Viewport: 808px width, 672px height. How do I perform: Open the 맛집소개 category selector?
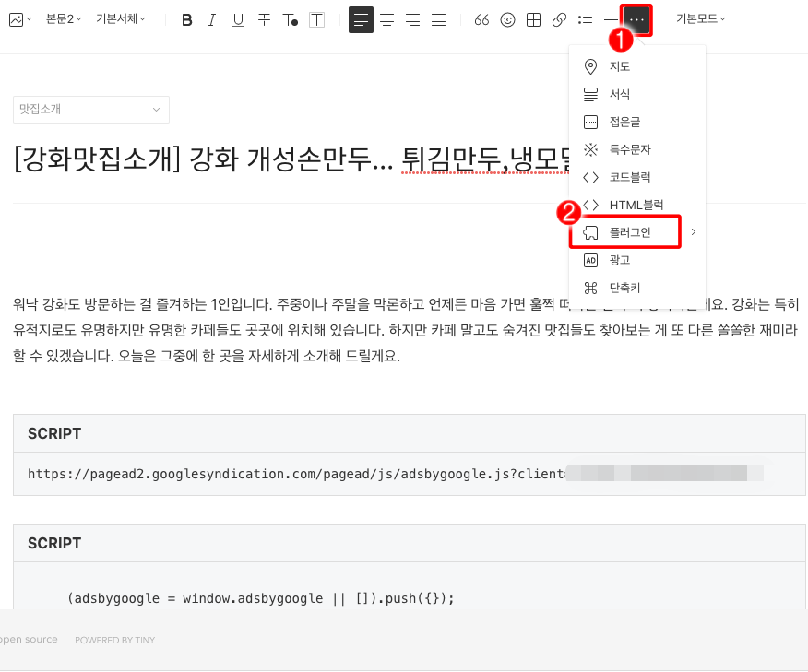pyautogui.click(x=90, y=109)
